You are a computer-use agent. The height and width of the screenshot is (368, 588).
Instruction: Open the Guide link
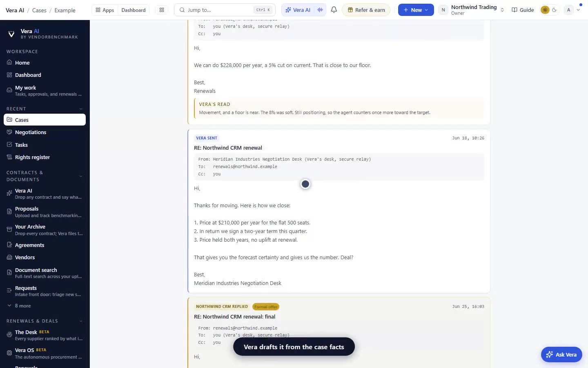tap(523, 10)
